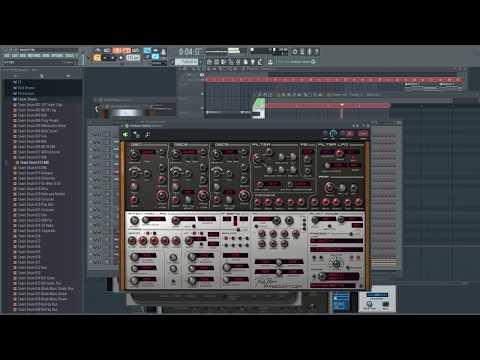Click the pink rightmost button in plugin header
Viewport: 480px width, 360px height.
363,134
